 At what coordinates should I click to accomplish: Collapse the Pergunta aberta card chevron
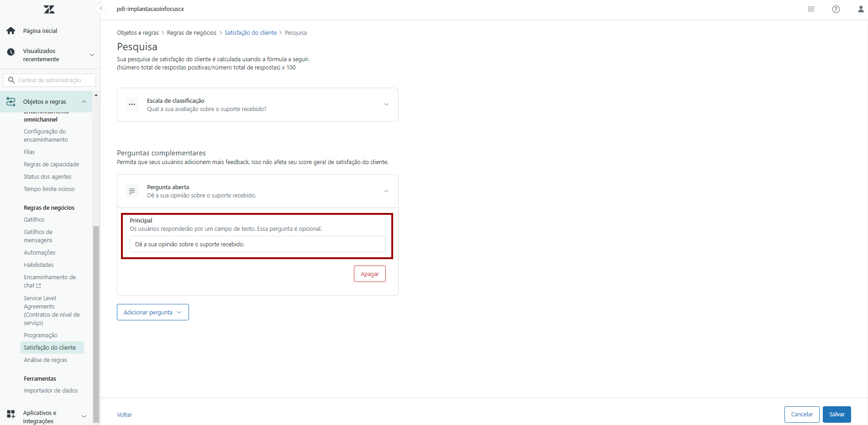click(x=386, y=191)
